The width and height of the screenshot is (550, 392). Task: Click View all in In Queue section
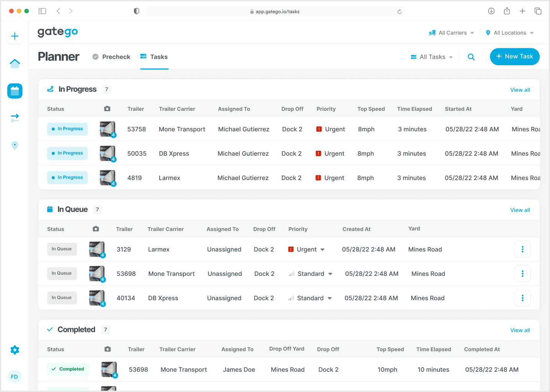coord(520,210)
